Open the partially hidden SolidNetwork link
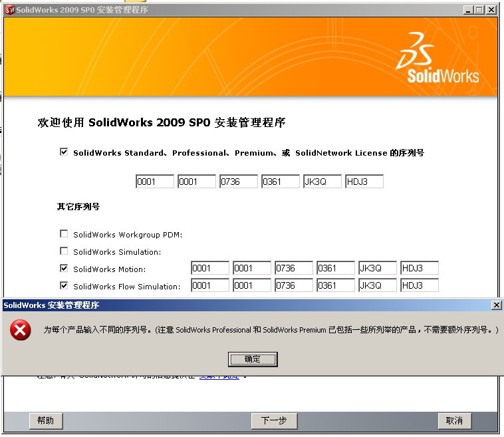 [219, 376]
